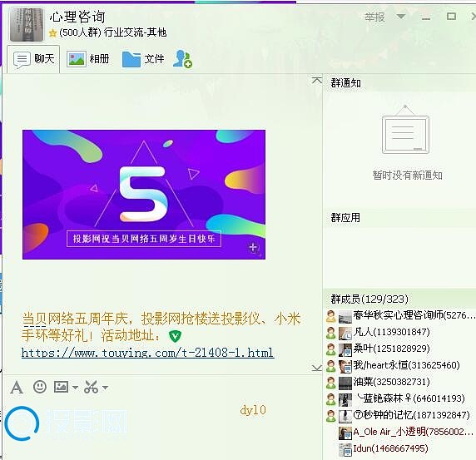Open dropdown arrow next to 举报

click(401, 17)
